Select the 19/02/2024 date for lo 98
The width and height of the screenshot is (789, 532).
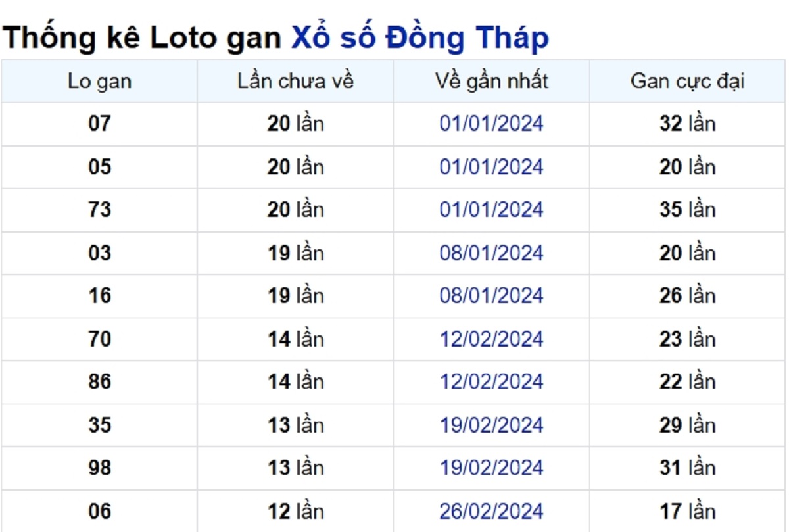[x=491, y=468]
